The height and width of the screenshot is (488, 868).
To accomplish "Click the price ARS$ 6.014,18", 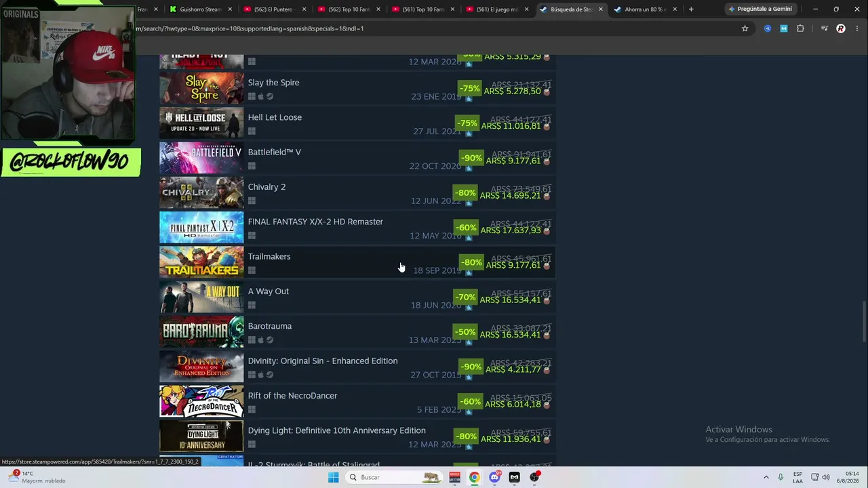I will pyautogui.click(x=513, y=404).
